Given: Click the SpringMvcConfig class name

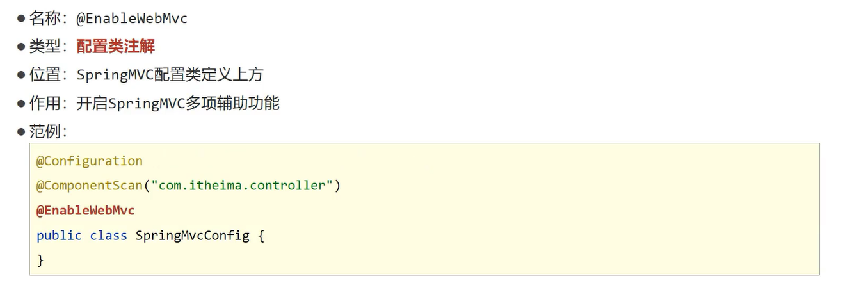Looking at the screenshot, I should pos(192,236).
